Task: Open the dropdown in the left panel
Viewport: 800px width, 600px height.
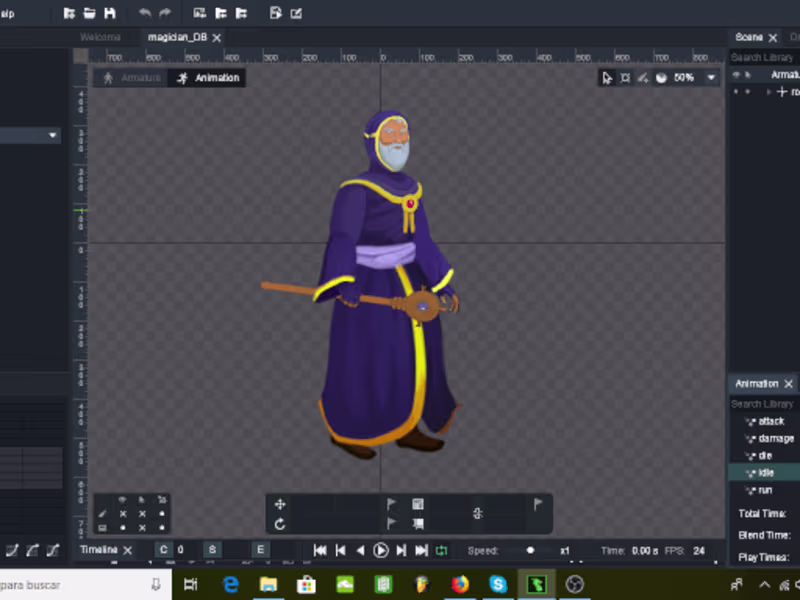Action: 52,135
